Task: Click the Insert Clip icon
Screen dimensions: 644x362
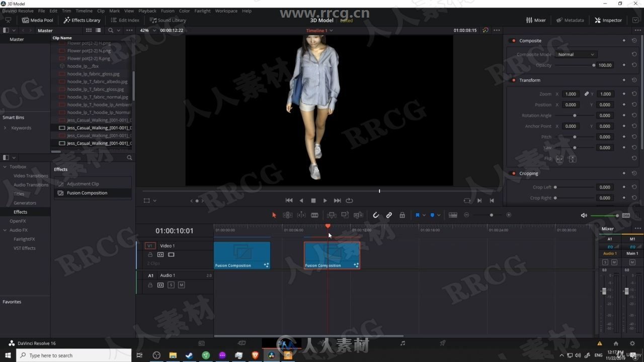Action: pyautogui.click(x=332, y=215)
